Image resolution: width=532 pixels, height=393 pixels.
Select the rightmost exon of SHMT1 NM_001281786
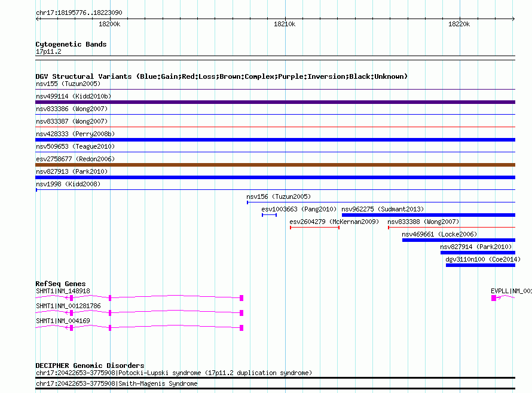pyautogui.click(x=241, y=313)
